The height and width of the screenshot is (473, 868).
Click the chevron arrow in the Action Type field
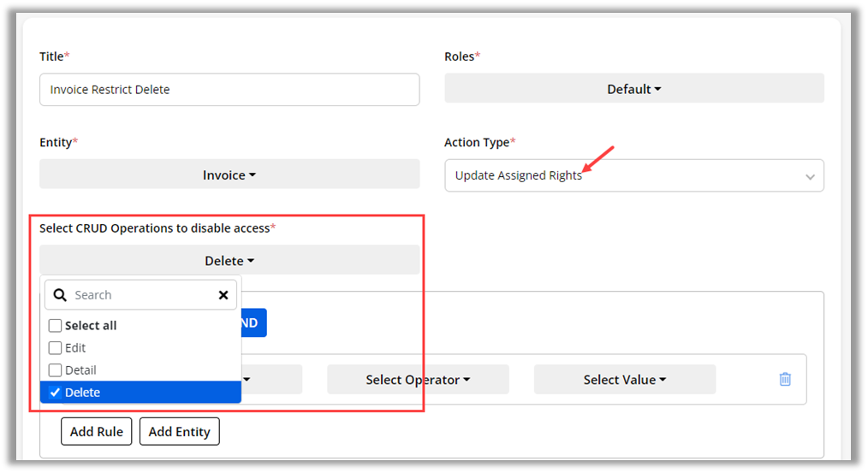click(810, 176)
